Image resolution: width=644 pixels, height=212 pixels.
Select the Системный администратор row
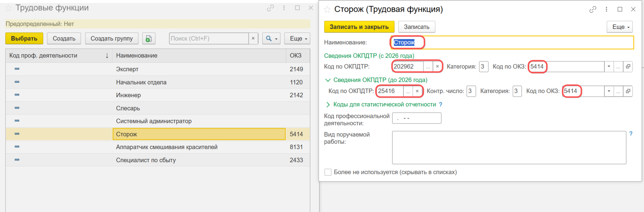pos(158,121)
